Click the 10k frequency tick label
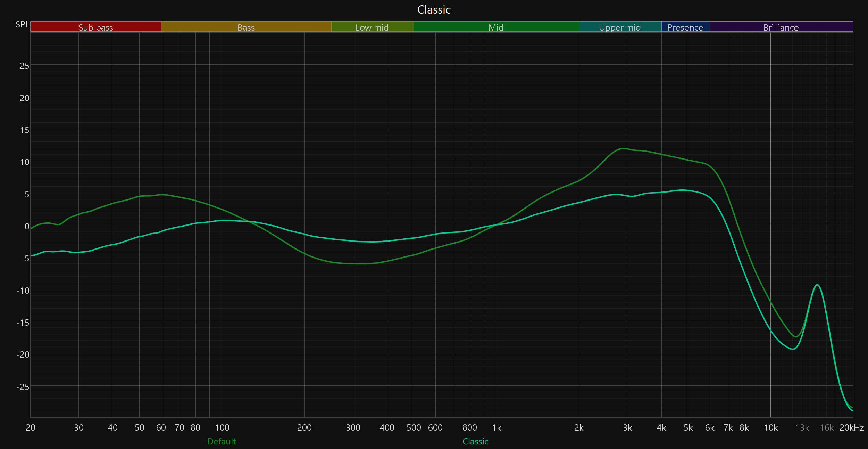868x449 pixels. tap(771, 427)
